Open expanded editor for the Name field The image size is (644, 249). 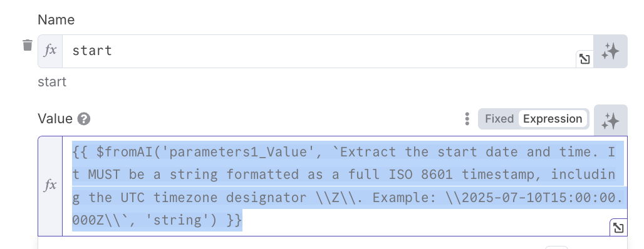coord(584,59)
